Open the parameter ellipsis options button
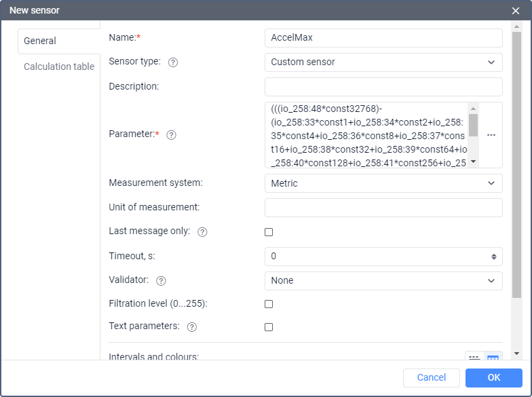Viewport: 532px width, 397px height. [491, 135]
